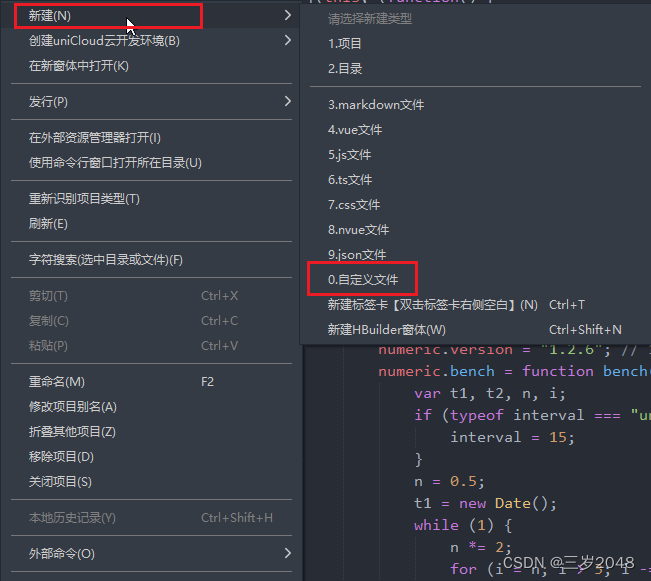Select 创建uniCloud云开发环境(B) menu entry

point(151,41)
